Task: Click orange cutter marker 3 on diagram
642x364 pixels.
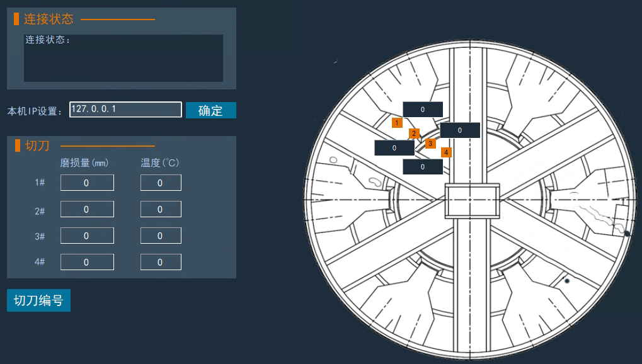Action: 430,144
